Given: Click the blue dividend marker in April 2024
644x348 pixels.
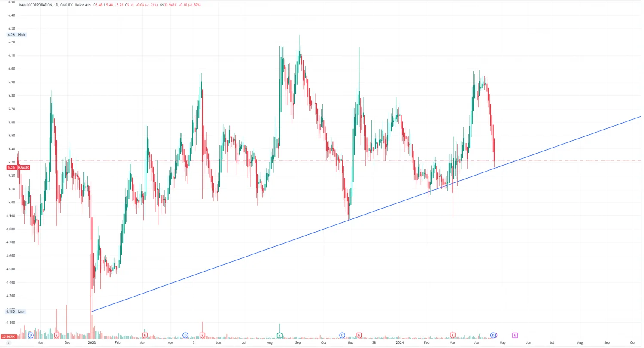Looking at the screenshot, I should [x=493, y=335].
